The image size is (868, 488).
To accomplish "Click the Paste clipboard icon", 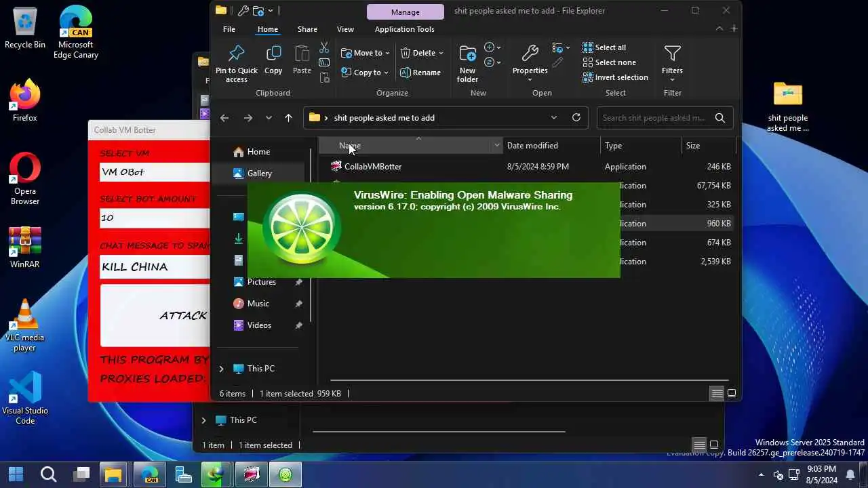I will tap(302, 54).
